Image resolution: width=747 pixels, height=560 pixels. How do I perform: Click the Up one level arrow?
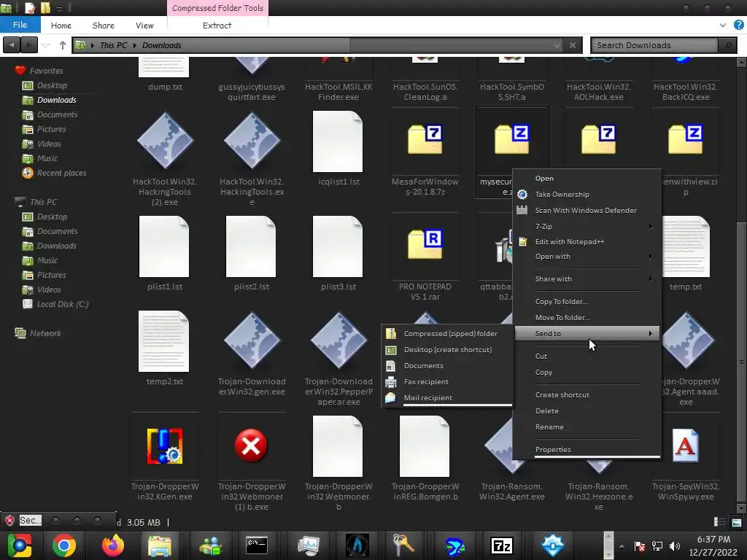click(63, 45)
